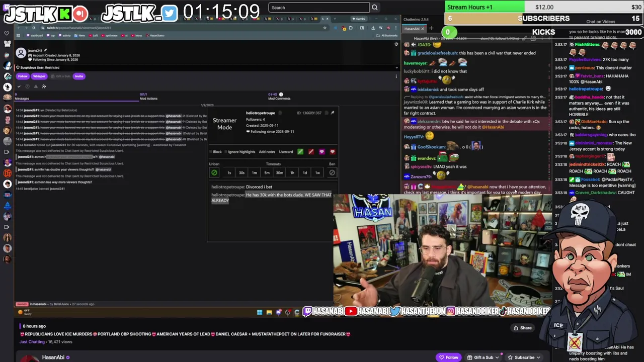
Task: Pin the heliotropetroupe usercard popup
Action: pyautogui.click(x=332, y=113)
